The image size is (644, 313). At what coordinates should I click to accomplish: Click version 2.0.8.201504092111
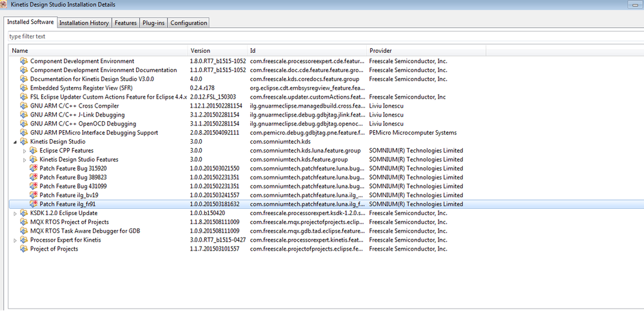215,133
